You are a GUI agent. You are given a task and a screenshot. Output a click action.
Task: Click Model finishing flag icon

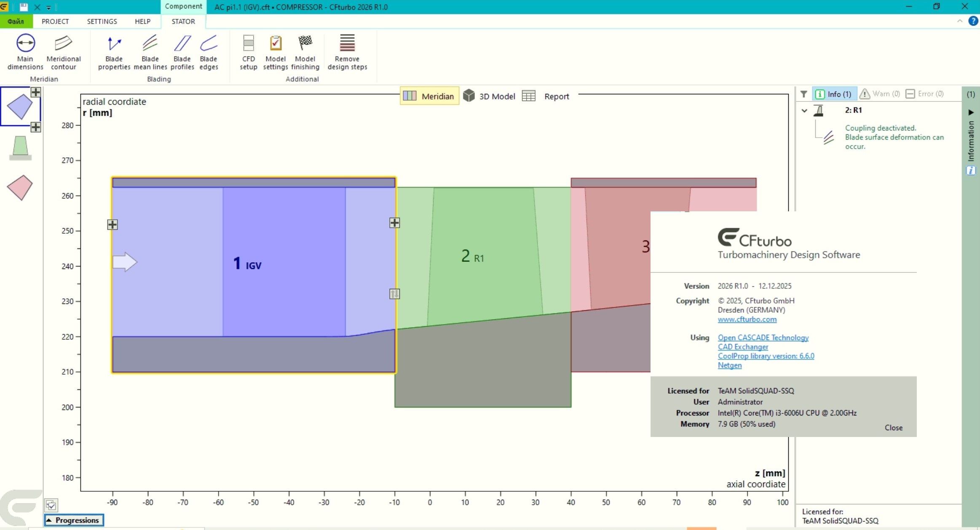click(x=305, y=43)
